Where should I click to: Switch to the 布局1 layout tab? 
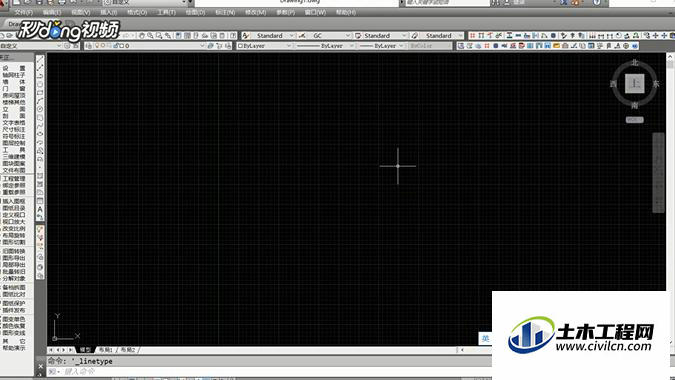coord(106,350)
